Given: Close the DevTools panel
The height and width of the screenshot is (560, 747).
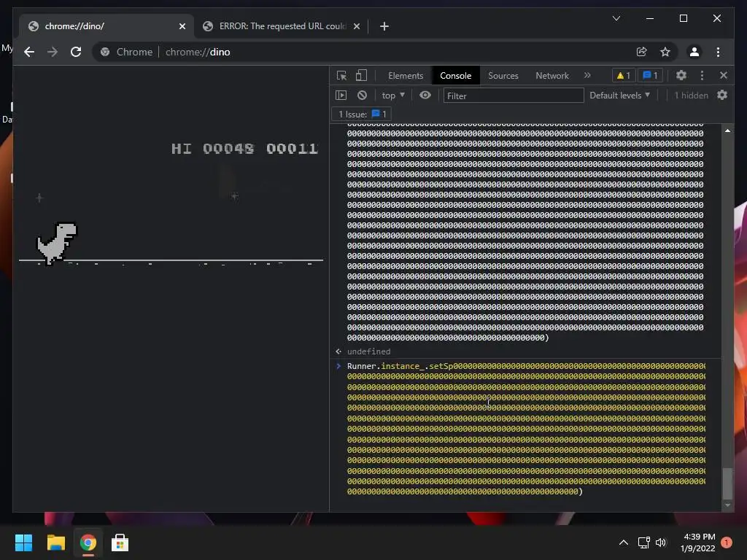Looking at the screenshot, I should pyautogui.click(x=724, y=75).
